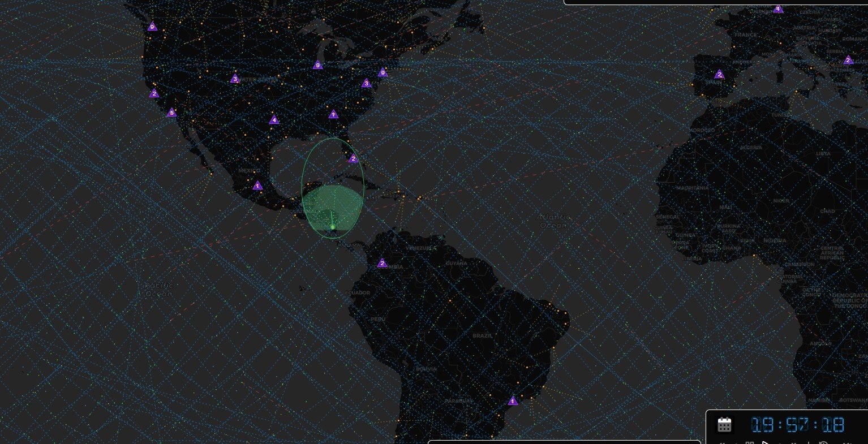
Task: Select the 2-satellite cluster marker near Cuba
Action: (x=353, y=159)
